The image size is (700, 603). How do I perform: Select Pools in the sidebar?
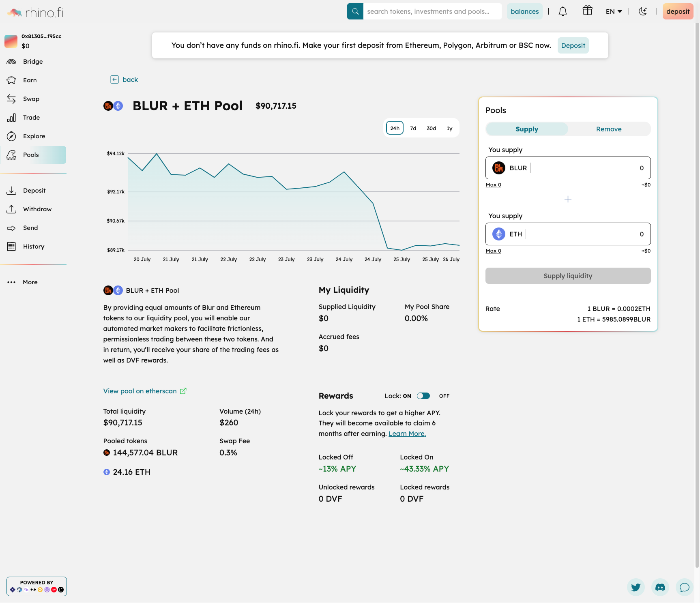point(33,155)
